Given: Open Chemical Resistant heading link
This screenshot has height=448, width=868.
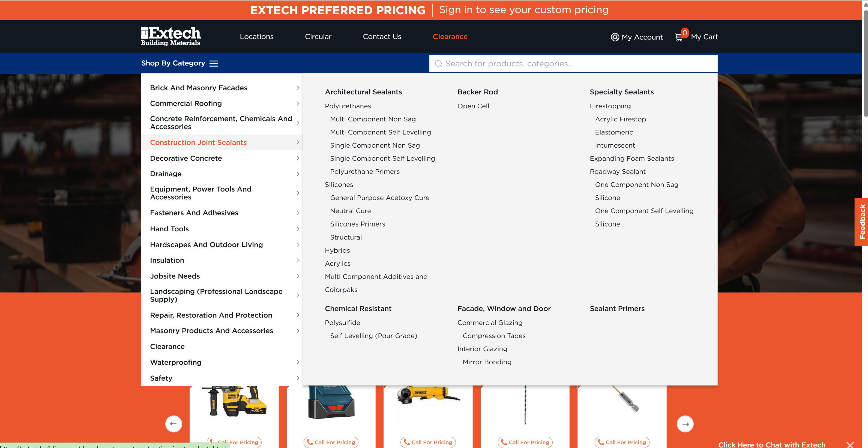Looking at the screenshot, I should coord(358,309).
